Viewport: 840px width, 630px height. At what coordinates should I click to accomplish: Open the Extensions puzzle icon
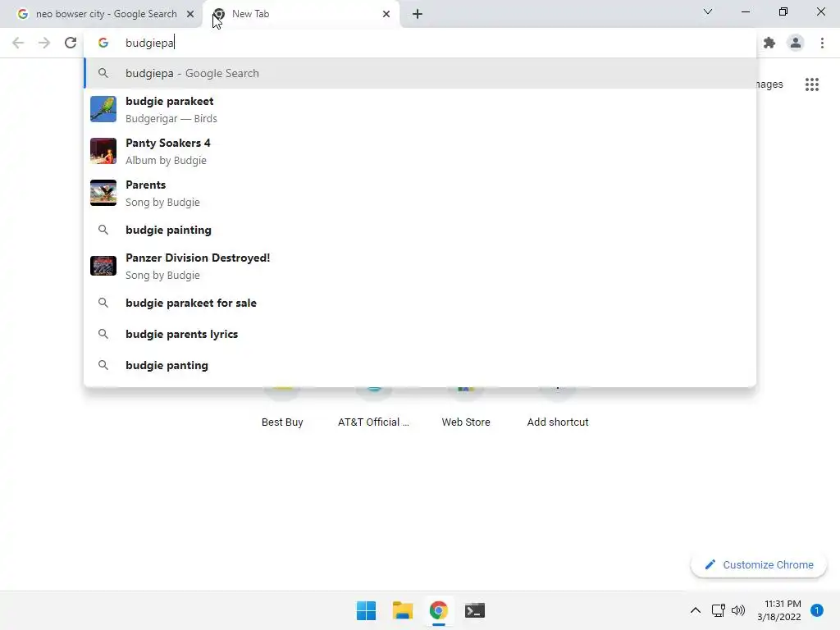point(769,43)
